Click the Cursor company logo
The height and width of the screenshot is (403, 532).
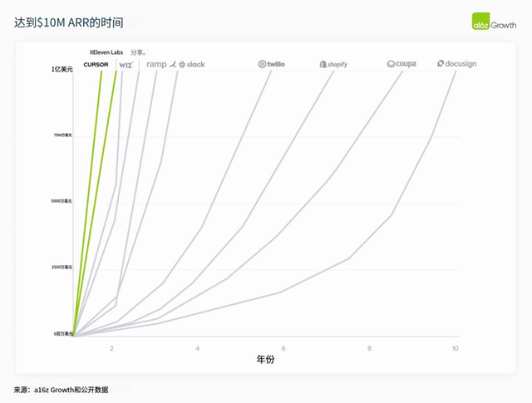96,65
